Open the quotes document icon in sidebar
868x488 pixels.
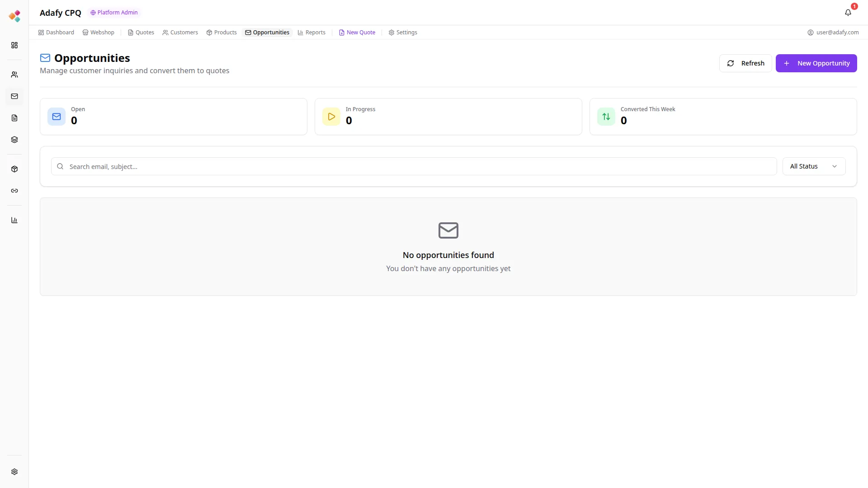[x=14, y=117]
